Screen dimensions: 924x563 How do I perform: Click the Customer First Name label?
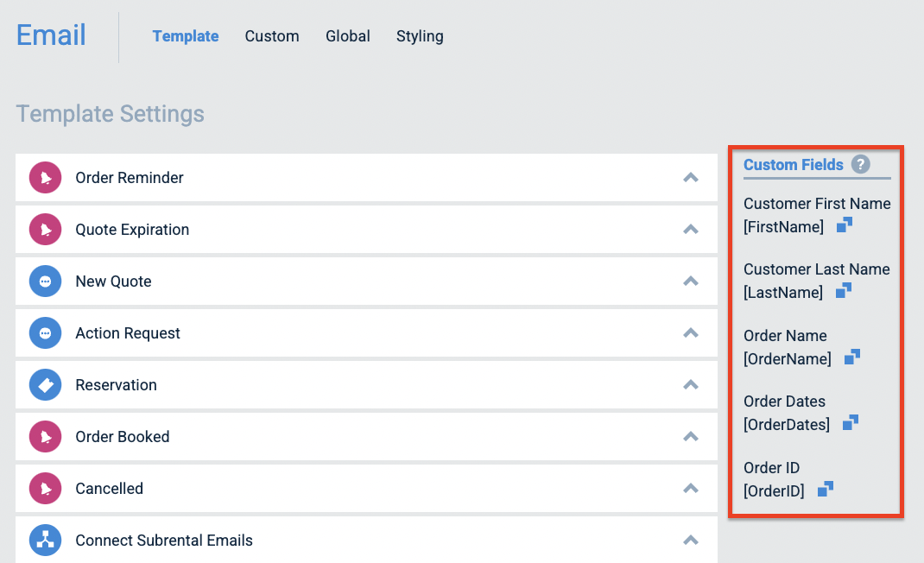pyautogui.click(x=817, y=204)
